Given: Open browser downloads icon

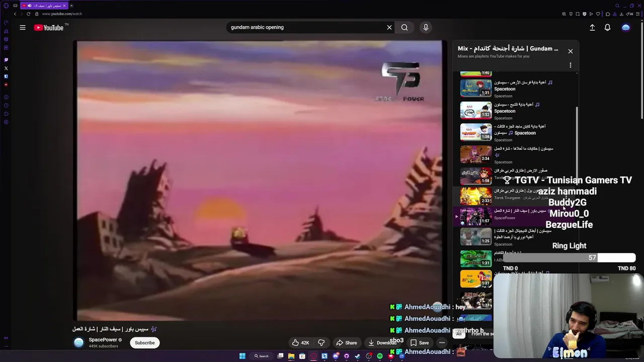Looking at the screenshot, I should [x=621, y=14].
